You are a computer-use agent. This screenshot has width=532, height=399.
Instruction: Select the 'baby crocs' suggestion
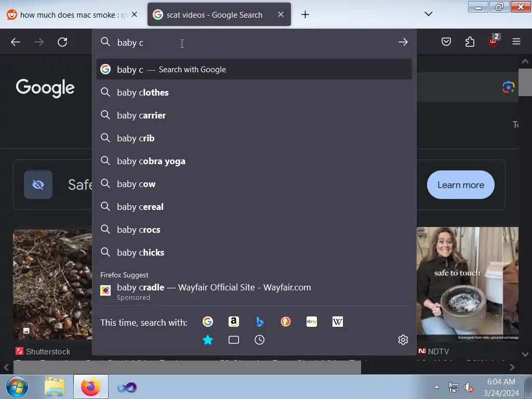pyautogui.click(x=254, y=229)
